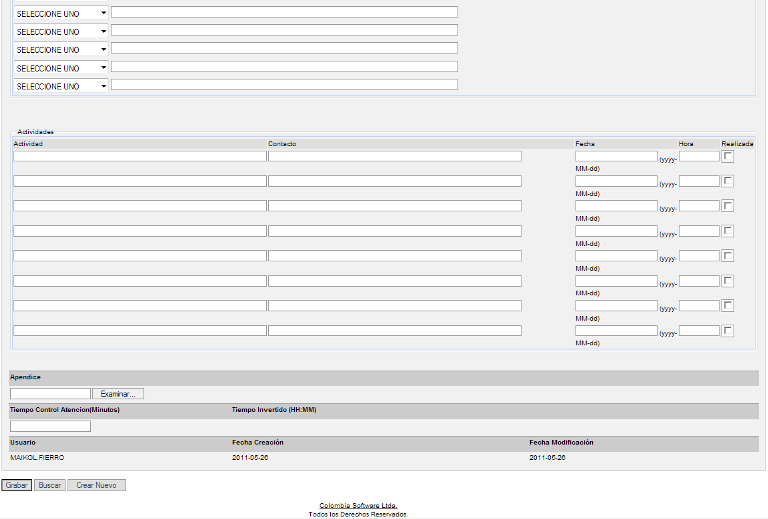Open the topmost SELECCIONE UNO dropdown

tap(60, 13)
